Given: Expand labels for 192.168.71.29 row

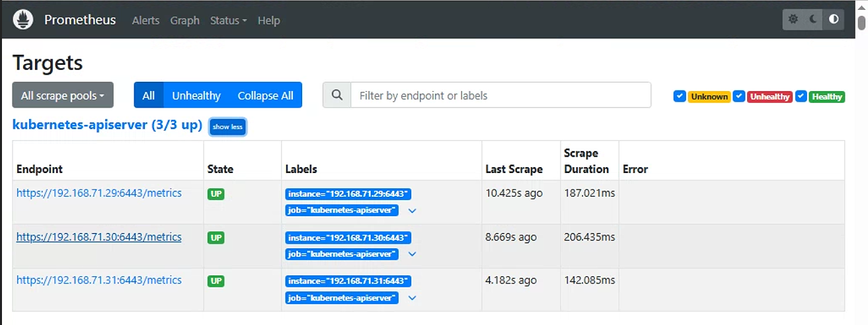Looking at the screenshot, I should (x=413, y=211).
